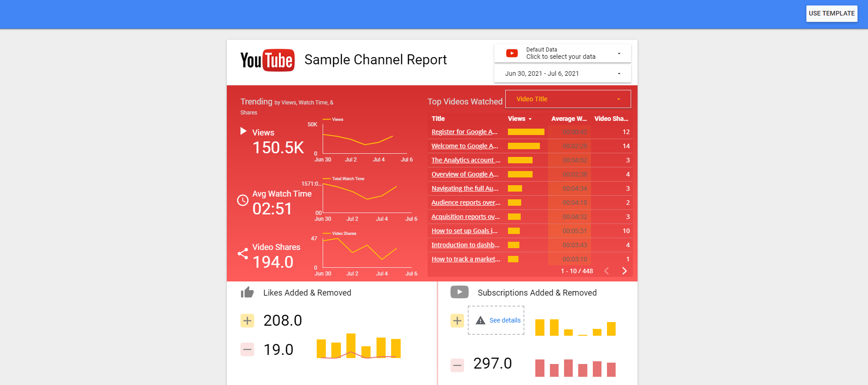Viewport: 868px width, 385px height.
Task: Click views bar for Register for Google row
Action: click(x=526, y=132)
